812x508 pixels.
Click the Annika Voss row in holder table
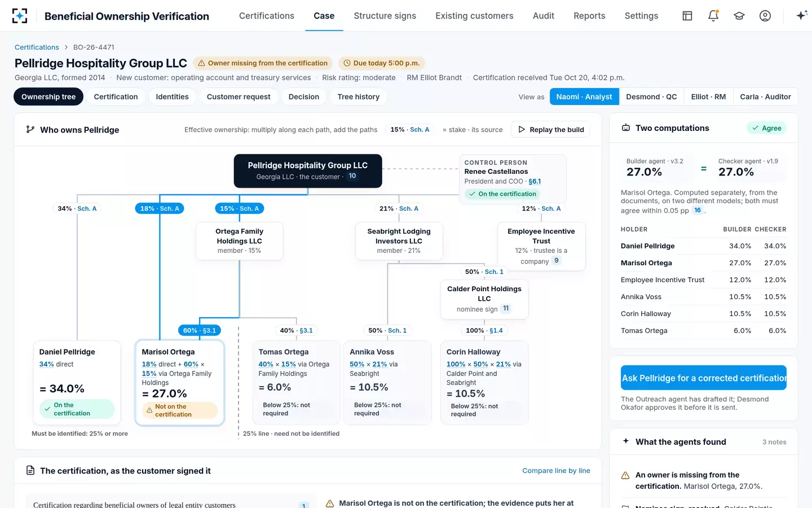tap(703, 297)
